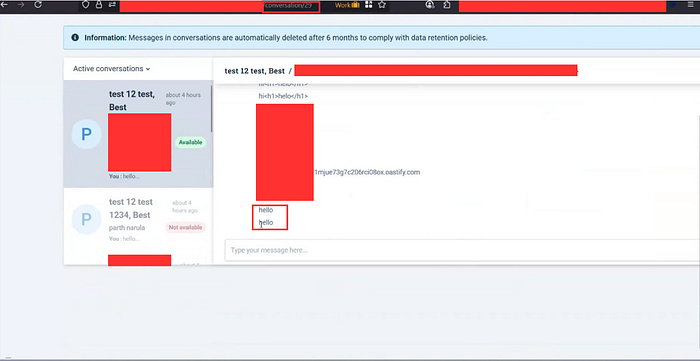
Task: Click the P avatar of first conversation
Action: [87, 134]
